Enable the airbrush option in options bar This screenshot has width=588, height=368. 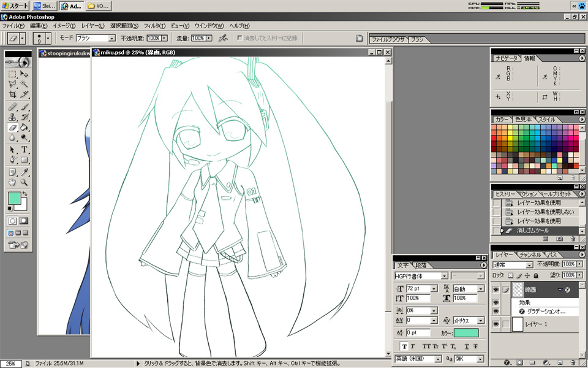[223, 38]
